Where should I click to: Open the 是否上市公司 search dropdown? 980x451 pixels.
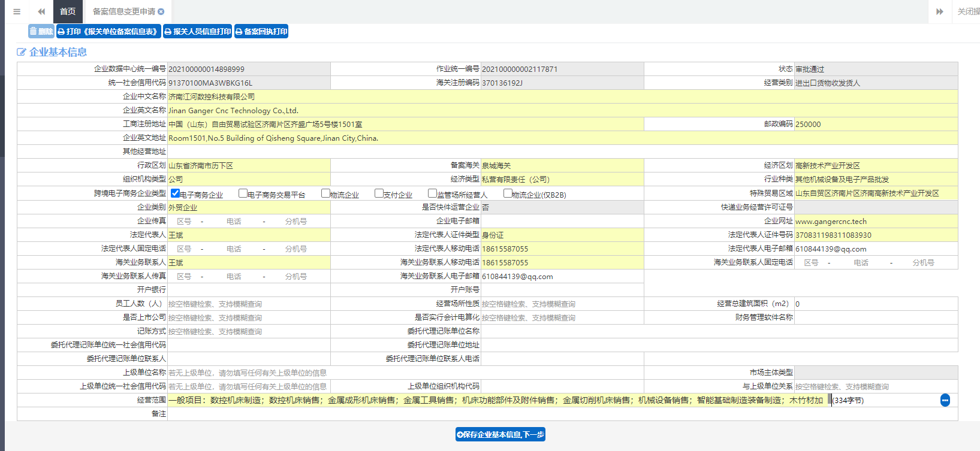(249, 317)
